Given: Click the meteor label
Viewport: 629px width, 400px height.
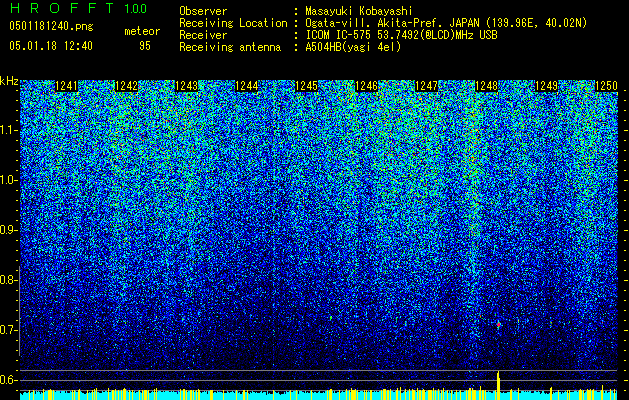Looking at the screenshot, I should [142, 32].
